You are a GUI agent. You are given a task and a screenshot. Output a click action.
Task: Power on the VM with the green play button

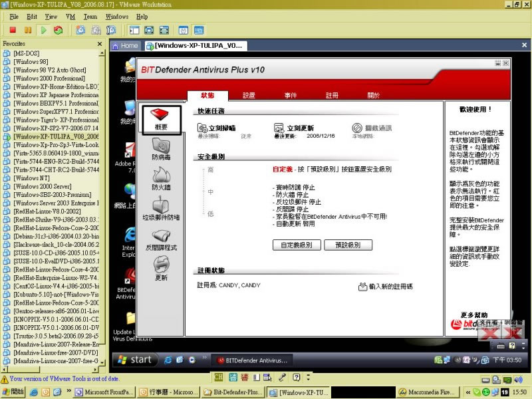pos(43,30)
